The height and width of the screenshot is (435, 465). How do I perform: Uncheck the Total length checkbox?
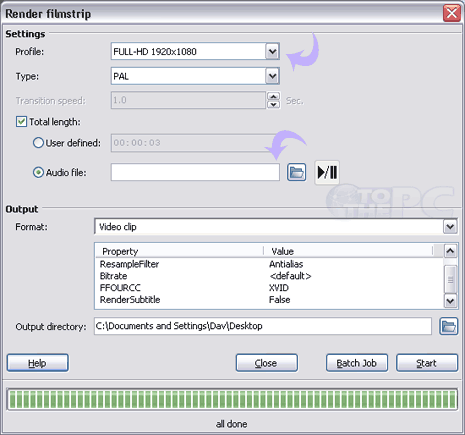coord(21,122)
